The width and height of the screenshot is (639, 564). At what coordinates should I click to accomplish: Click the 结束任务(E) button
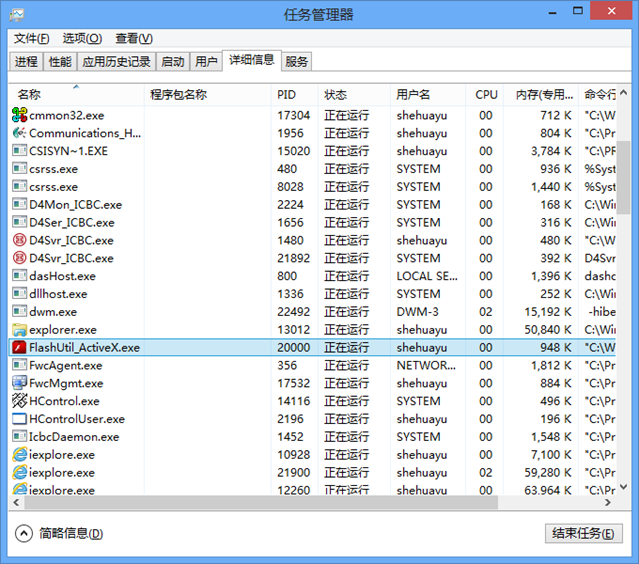(x=584, y=533)
